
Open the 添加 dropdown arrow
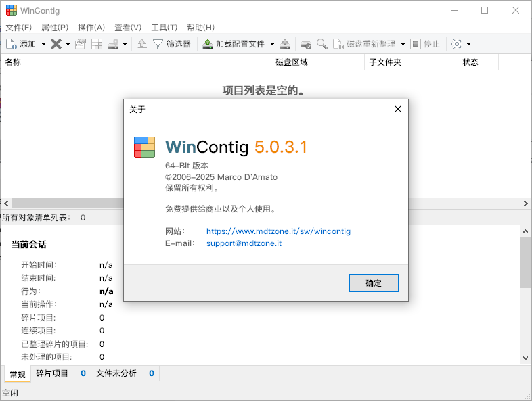(x=43, y=44)
